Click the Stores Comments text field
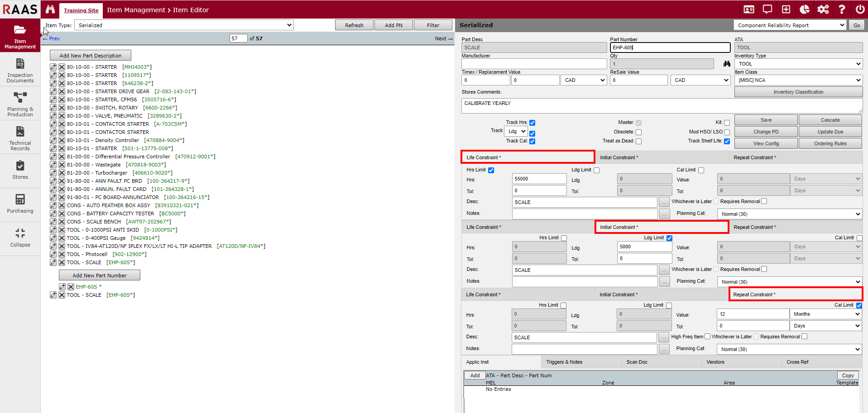This screenshot has height=413, width=868. 661,106
